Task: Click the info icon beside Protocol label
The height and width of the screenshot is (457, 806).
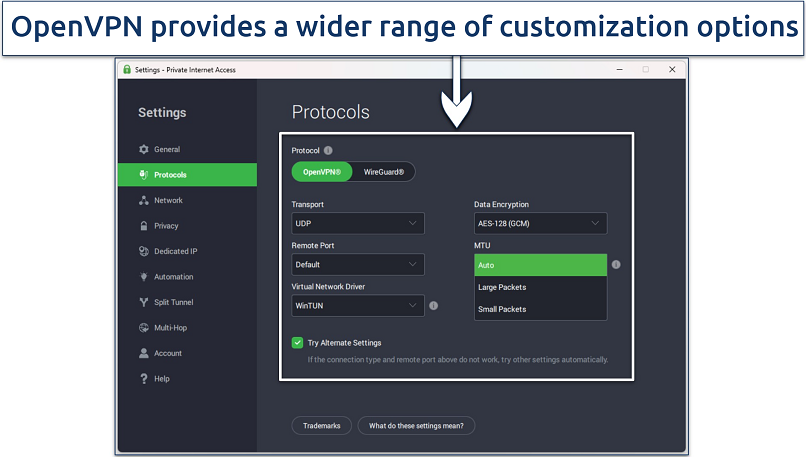Action: click(328, 151)
